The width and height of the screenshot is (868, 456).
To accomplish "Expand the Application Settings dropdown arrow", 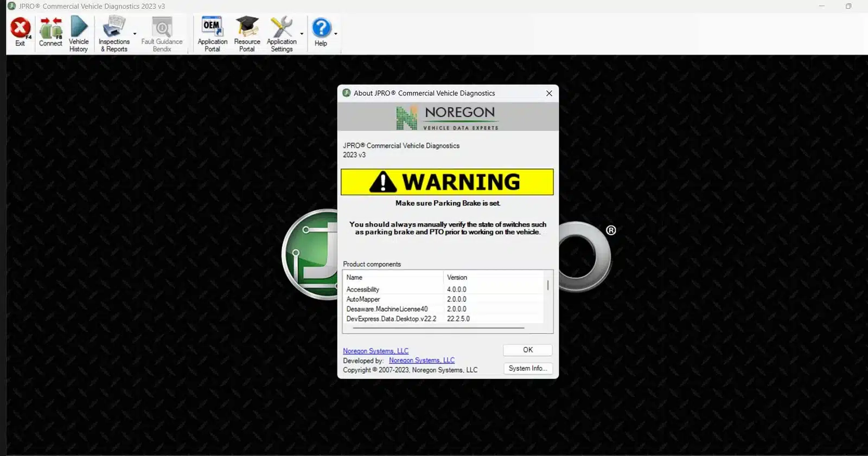I will (x=302, y=34).
